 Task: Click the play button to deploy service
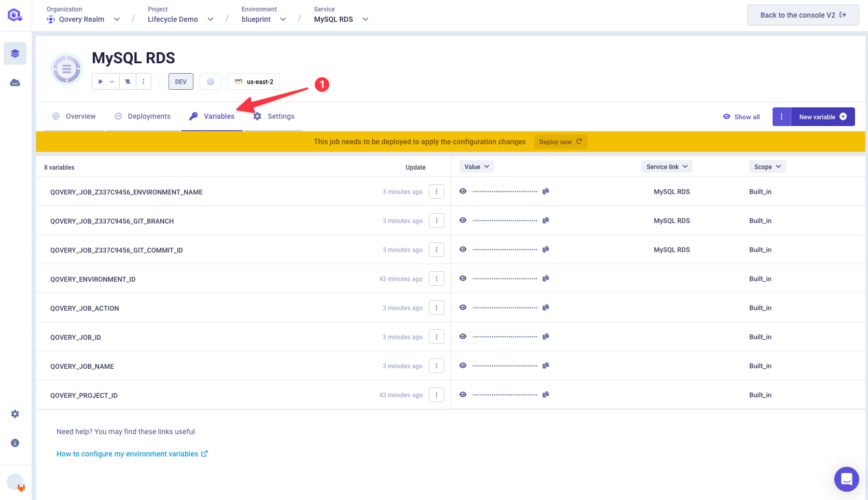point(100,81)
